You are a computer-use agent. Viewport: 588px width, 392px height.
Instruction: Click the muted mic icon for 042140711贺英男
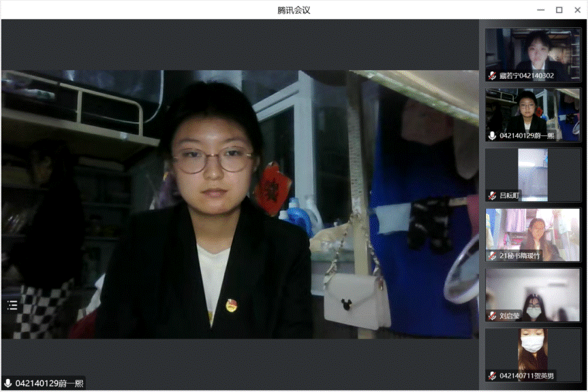click(493, 376)
